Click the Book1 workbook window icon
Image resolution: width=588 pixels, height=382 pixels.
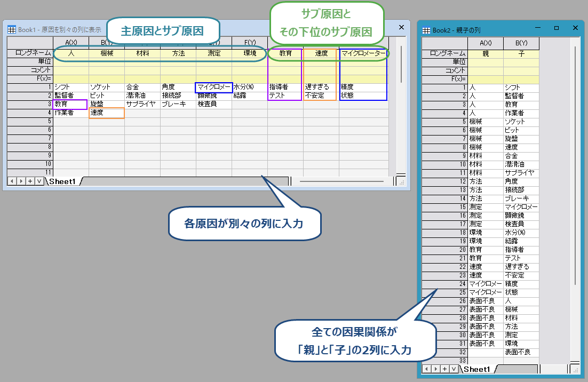tap(12, 30)
